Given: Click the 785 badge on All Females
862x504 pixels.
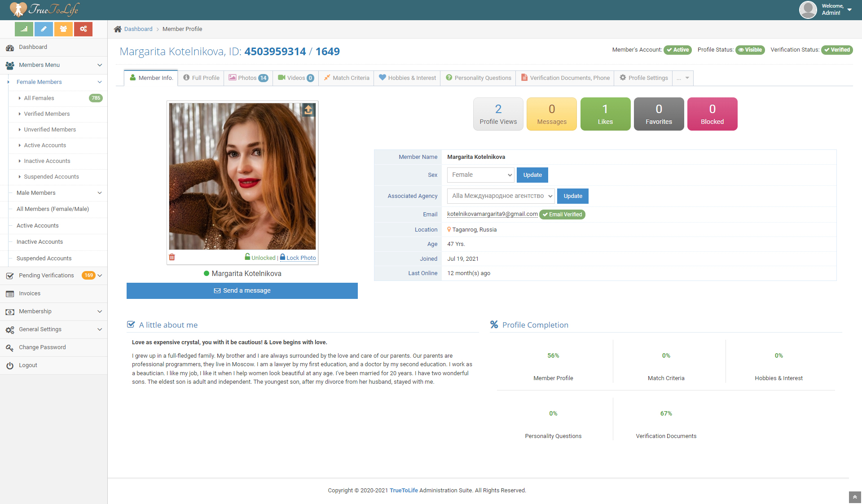Looking at the screenshot, I should 96,98.
